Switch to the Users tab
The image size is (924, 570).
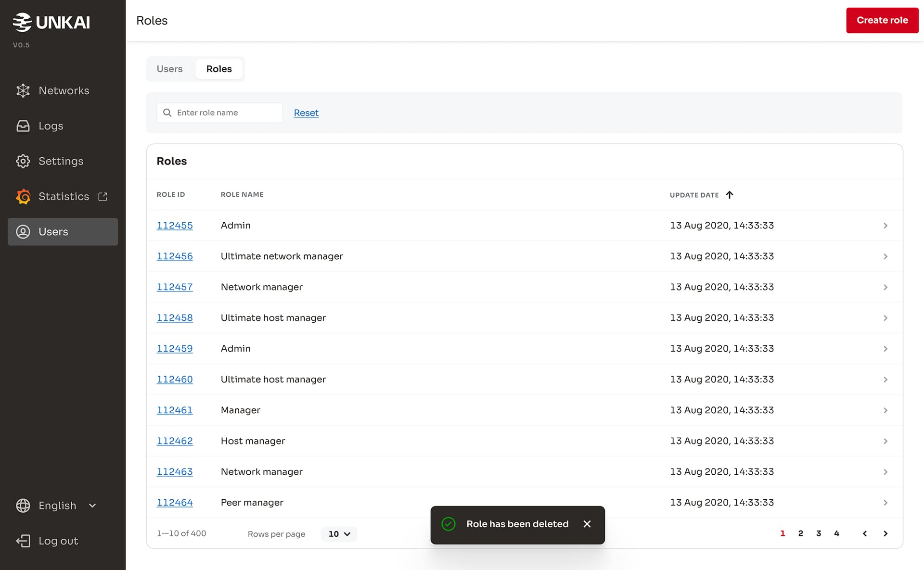pos(169,69)
